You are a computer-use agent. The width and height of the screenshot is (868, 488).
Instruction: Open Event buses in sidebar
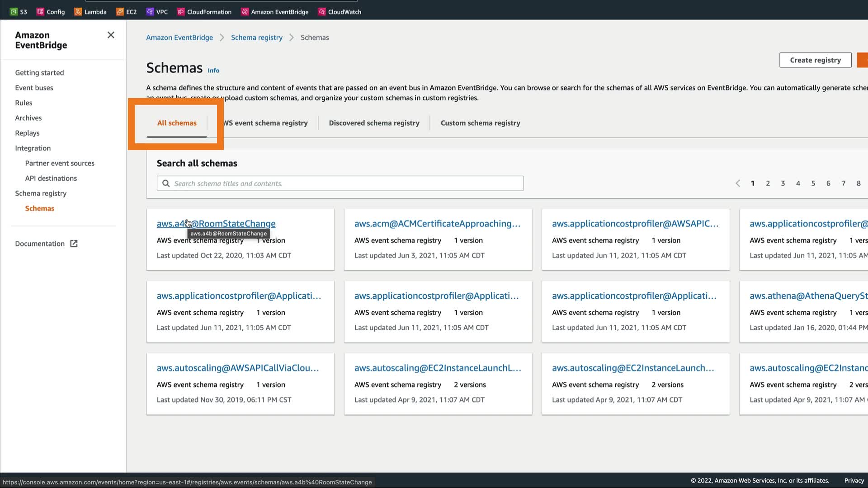click(x=34, y=88)
